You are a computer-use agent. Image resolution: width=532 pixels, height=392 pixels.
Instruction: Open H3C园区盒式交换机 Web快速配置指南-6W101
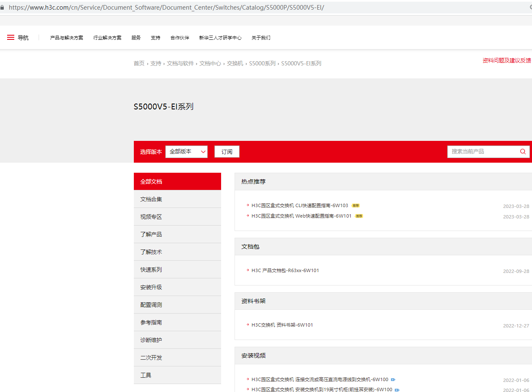click(302, 216)
